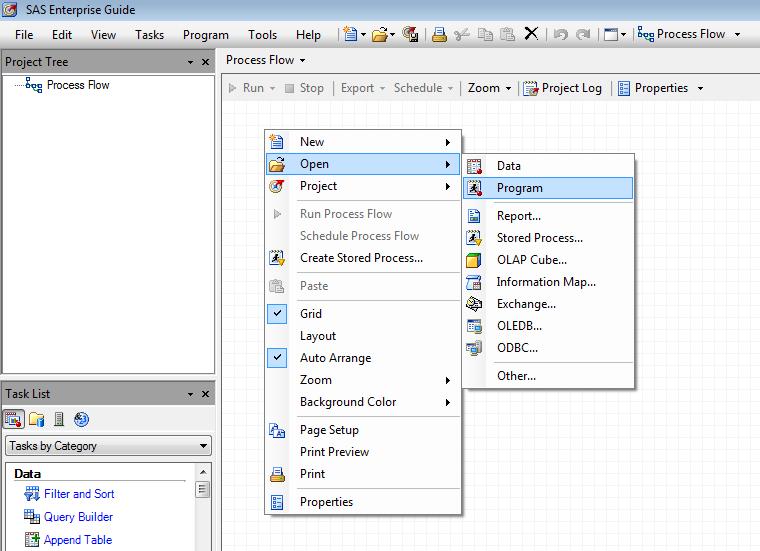Click the Project Log button

[x=562, y=88]
